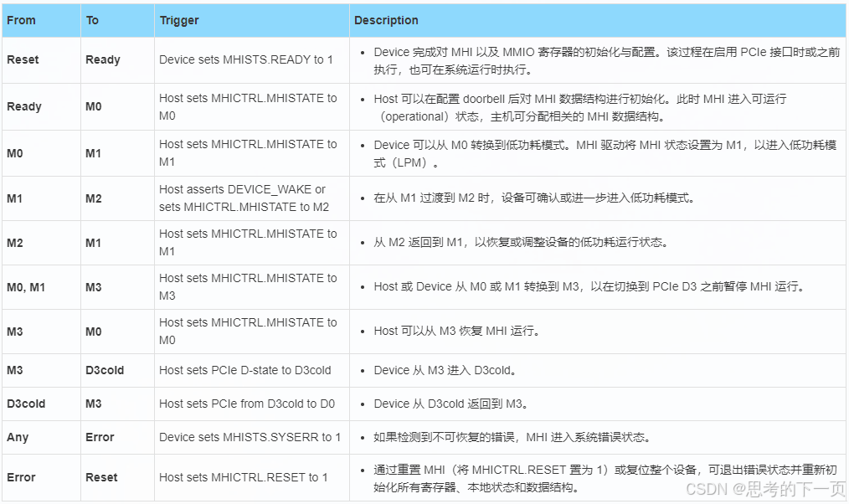849x504 pixels.
Task: Select From cell 'M3' in the M3-to-M0 row
Action: (x=14, y=332)
